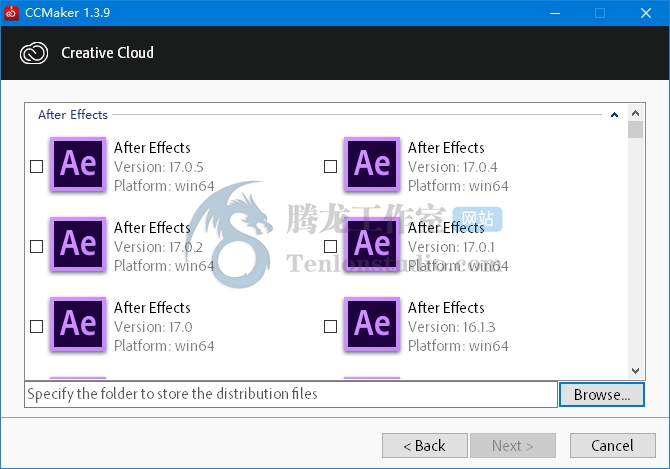This screenshot has height=469, width=670.
Task: Click the 'After Effects' group header label
Action: (x=73, y=114)
